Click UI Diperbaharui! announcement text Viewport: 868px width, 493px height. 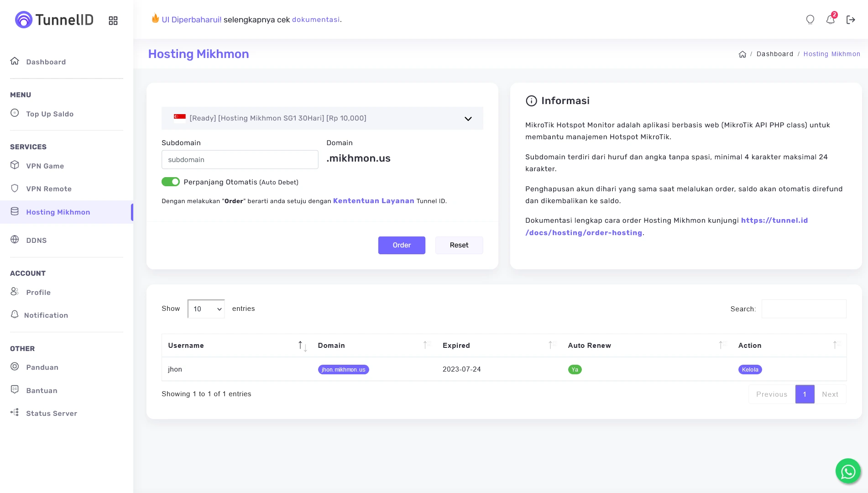tap(192, 20)
